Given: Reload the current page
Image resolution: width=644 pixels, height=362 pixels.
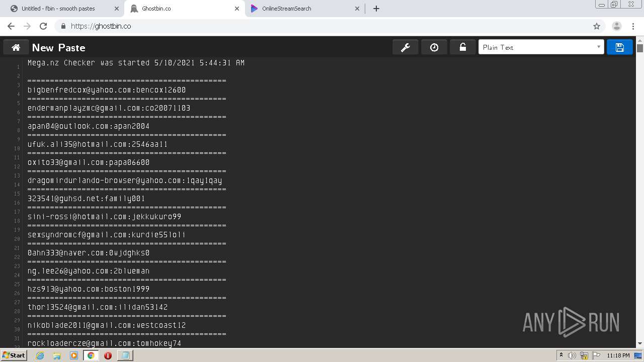Looking at the screenshot, I should tap(43, 26).
